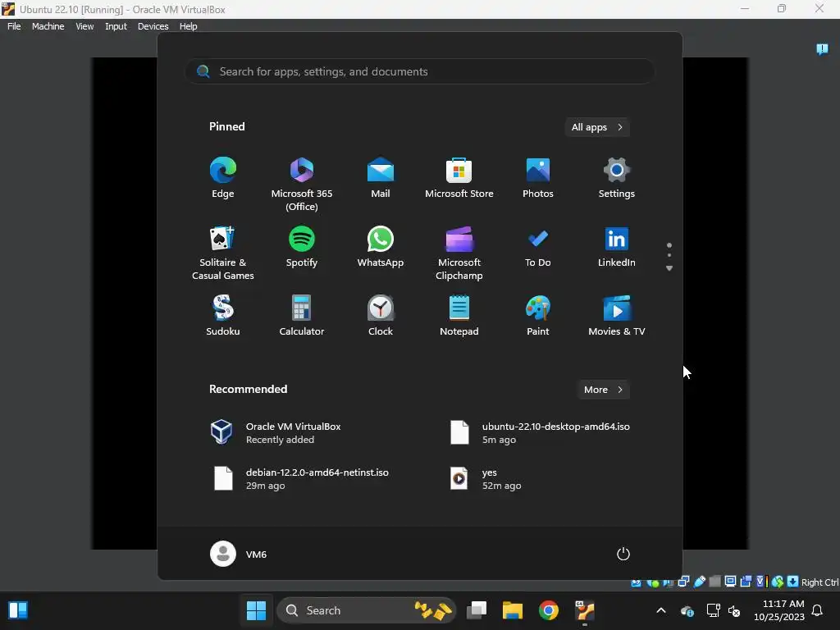
Task: Click the OneDrive tray icon
Action: click(687, 610)
